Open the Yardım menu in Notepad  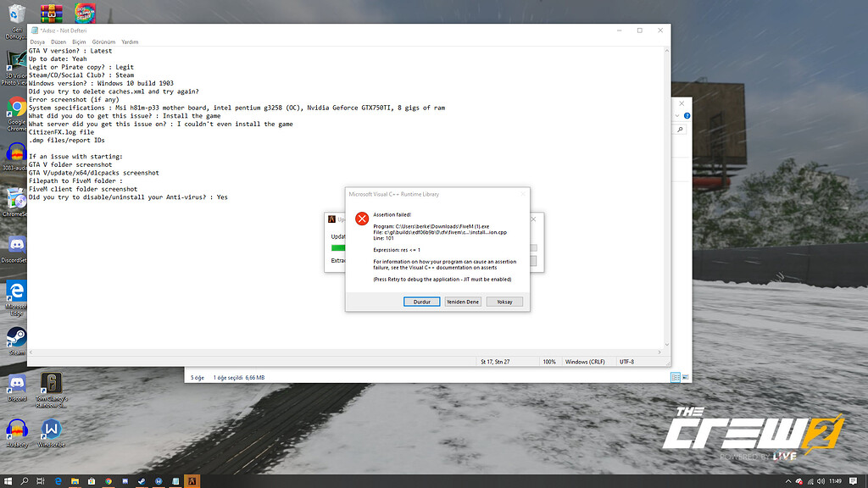point(130,42)
